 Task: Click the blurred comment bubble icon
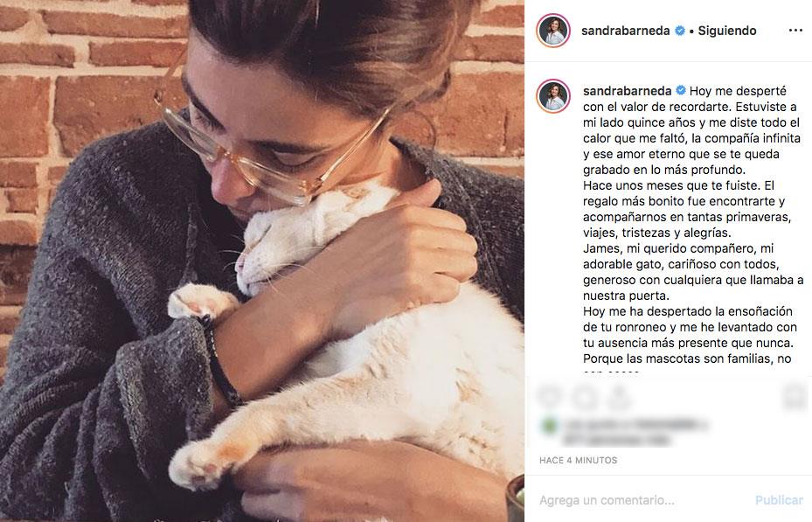(585, 397)
